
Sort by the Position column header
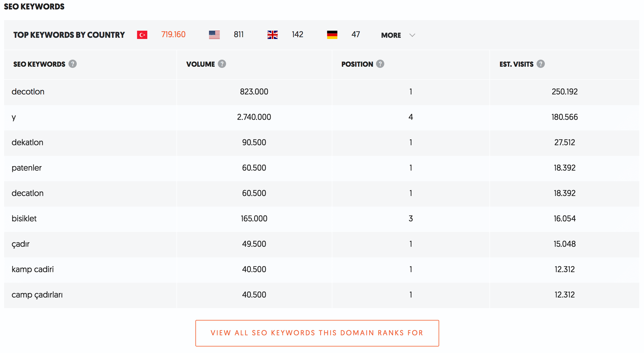pyautogui.click(x=357, y=64)
